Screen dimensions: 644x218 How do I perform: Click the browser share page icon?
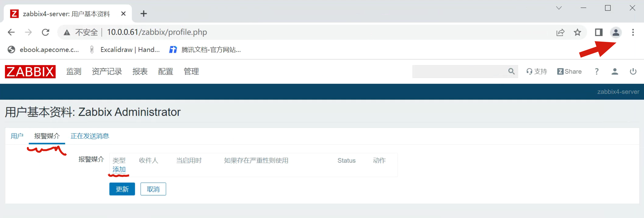(560, 32)
